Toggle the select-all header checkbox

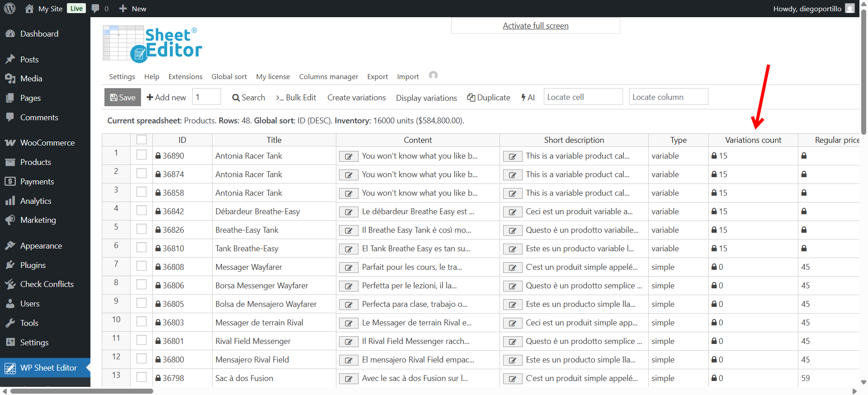[142, 140]
